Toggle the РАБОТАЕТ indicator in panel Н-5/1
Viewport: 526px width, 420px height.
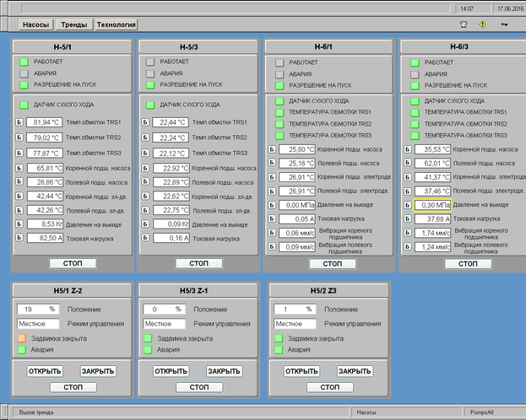click(24, 62)
